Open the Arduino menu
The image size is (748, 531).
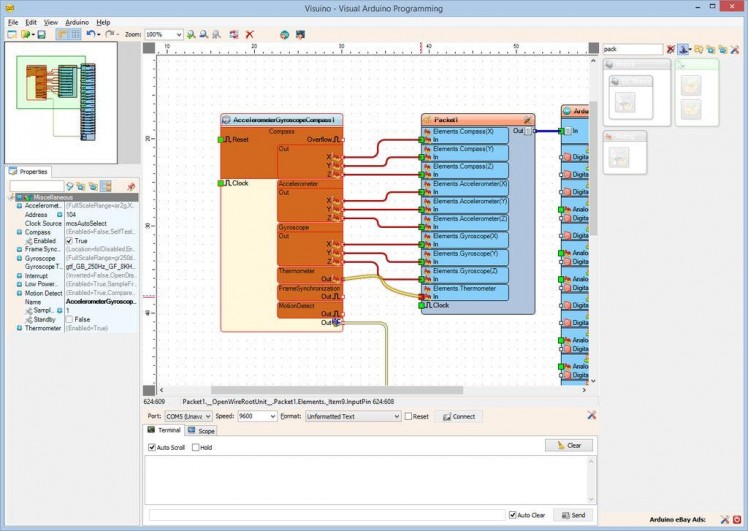(77, 21)
